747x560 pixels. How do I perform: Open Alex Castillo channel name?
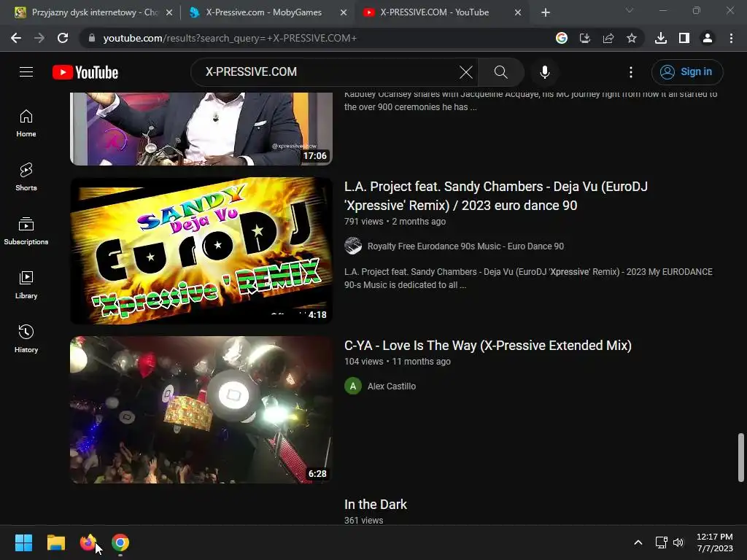pyautogui.click(x=392, y=386)
